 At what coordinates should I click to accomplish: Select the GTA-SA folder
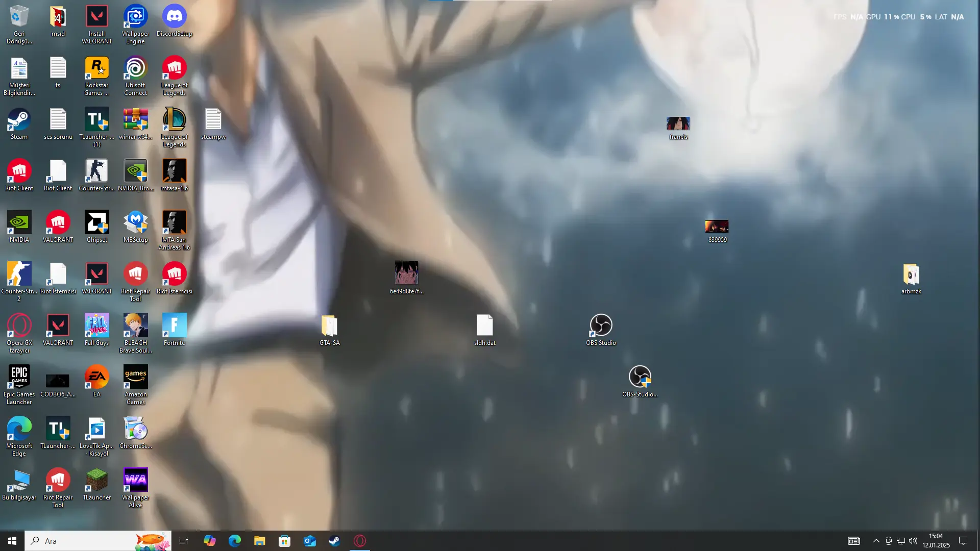[x=329, y=330]
